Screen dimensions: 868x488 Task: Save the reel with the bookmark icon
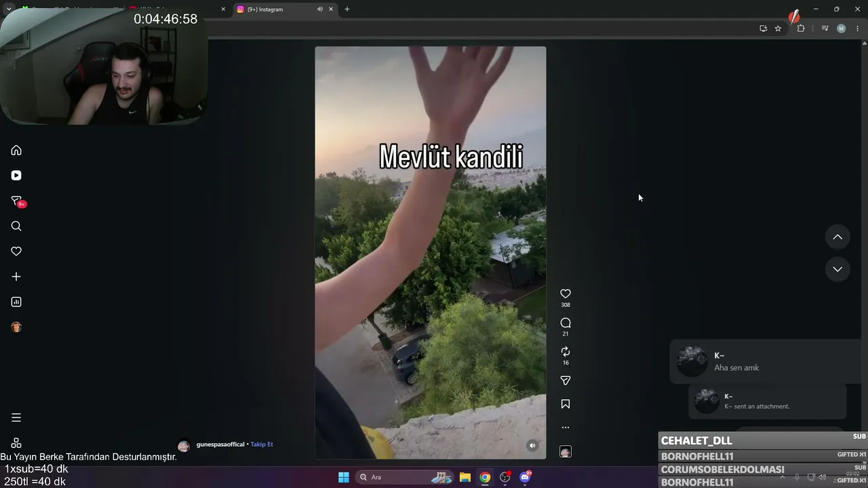[566, 404]
